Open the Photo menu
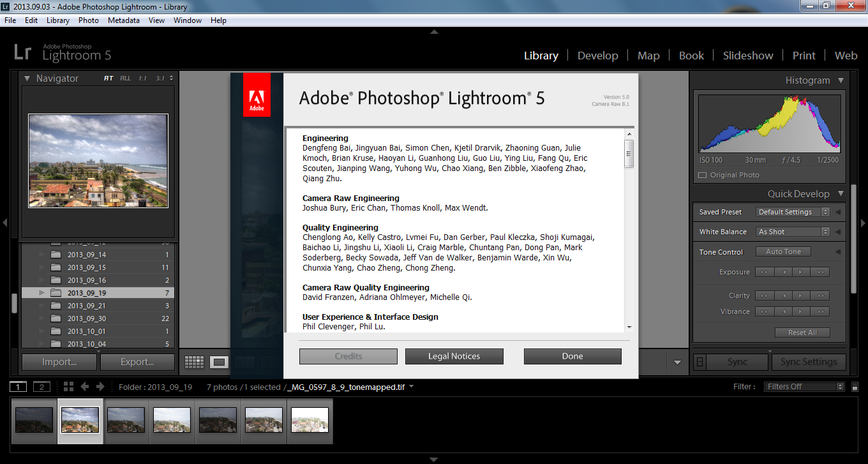This screenshot has width=868, height=464. pos(89,20)
